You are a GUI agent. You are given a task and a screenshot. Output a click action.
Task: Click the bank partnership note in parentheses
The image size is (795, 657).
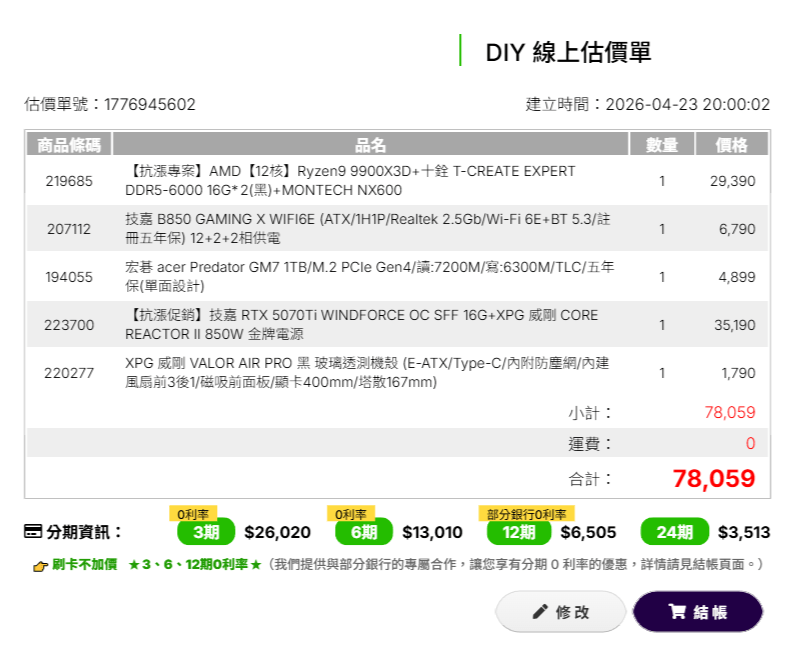514,564
